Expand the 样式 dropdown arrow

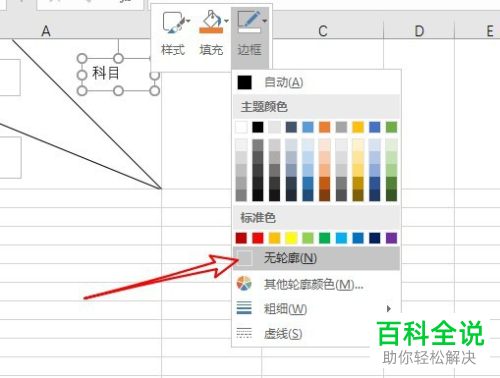[188, 21]
